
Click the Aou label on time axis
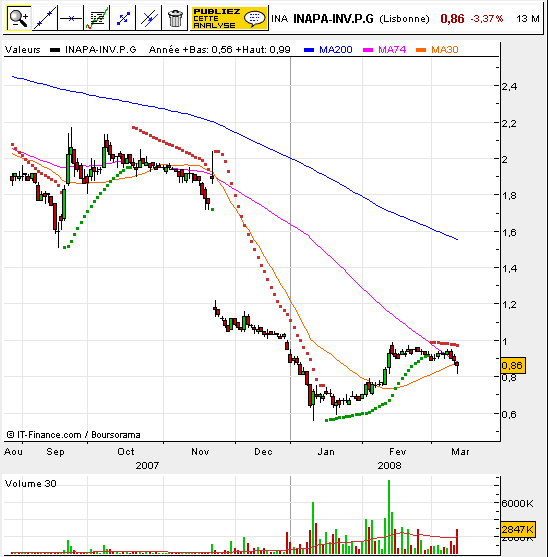point(13,452)
